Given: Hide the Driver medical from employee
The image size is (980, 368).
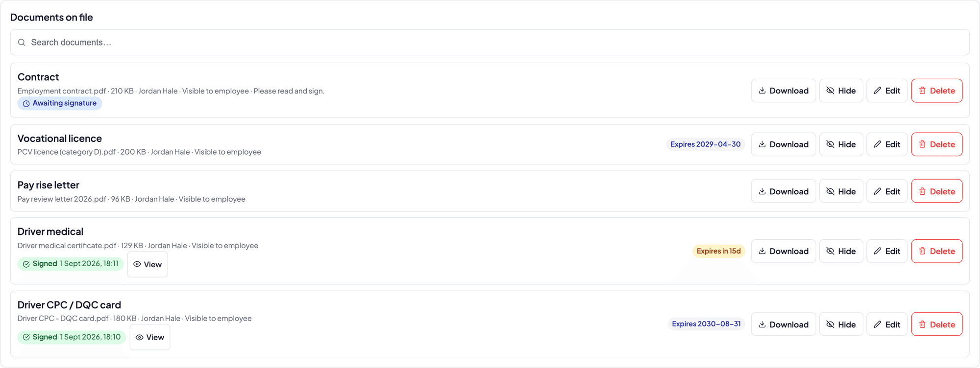Looking at the screenshot, I should [x=841, y=251].
